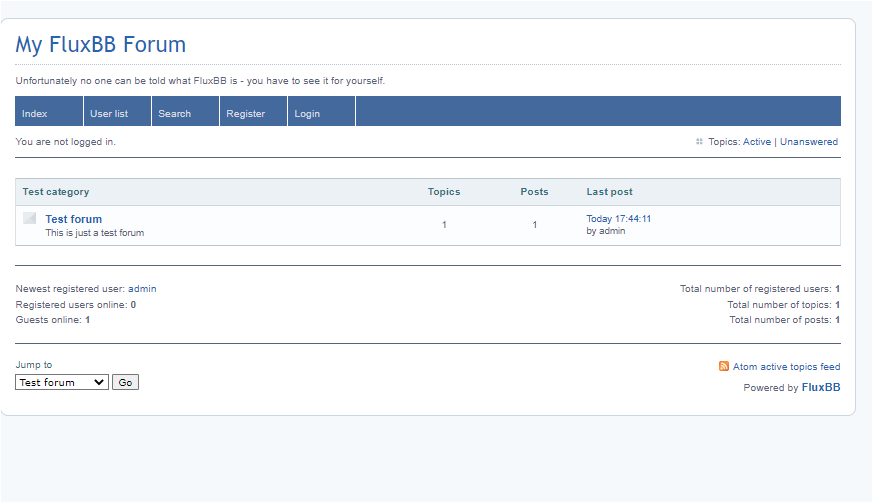
Task: Open the My FluxBB Forum title link
Action: pyautogui.click(x=101, y=45)
